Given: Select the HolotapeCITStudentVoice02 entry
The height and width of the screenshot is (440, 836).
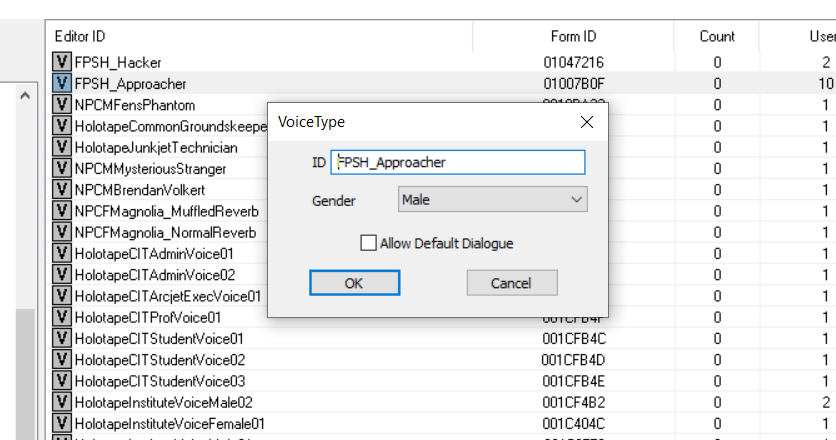Looking at the screenshot, I should tap(160, 361).
